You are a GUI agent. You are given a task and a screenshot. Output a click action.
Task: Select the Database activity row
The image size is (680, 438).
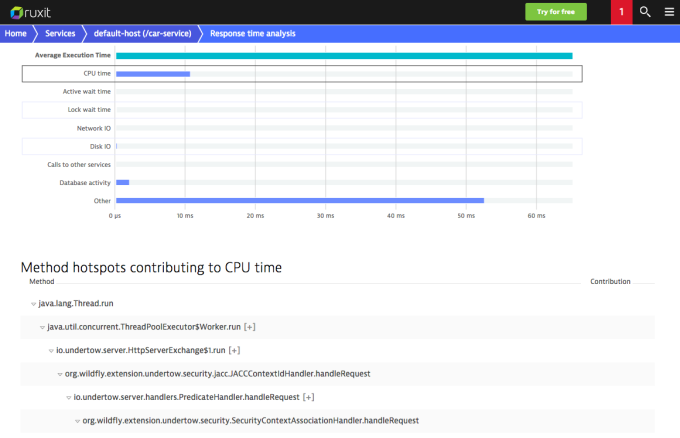pos(302,183)
